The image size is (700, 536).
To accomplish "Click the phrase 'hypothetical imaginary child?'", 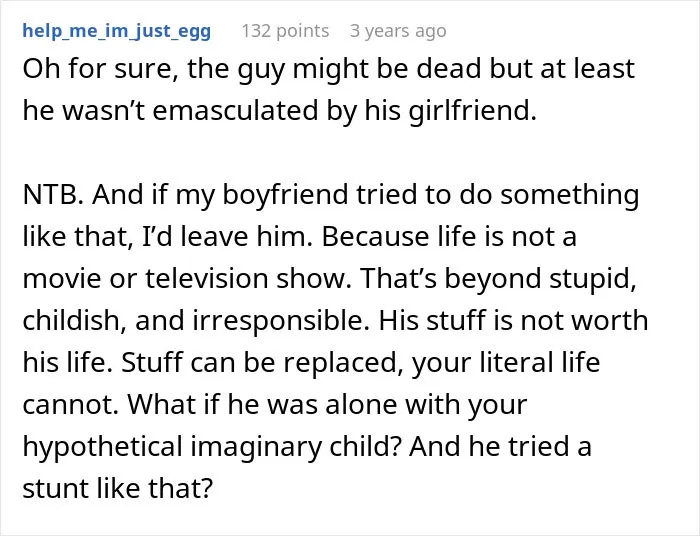I will coord(212,446).
